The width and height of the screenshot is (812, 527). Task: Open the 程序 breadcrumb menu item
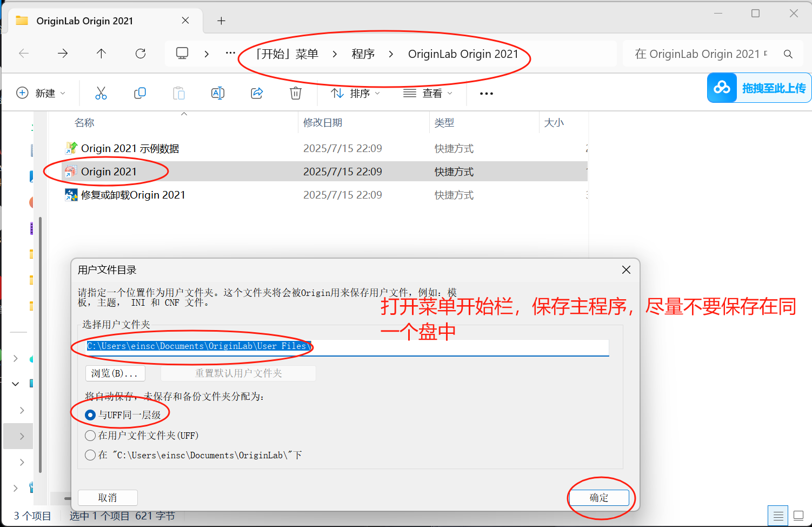(363, 53)
